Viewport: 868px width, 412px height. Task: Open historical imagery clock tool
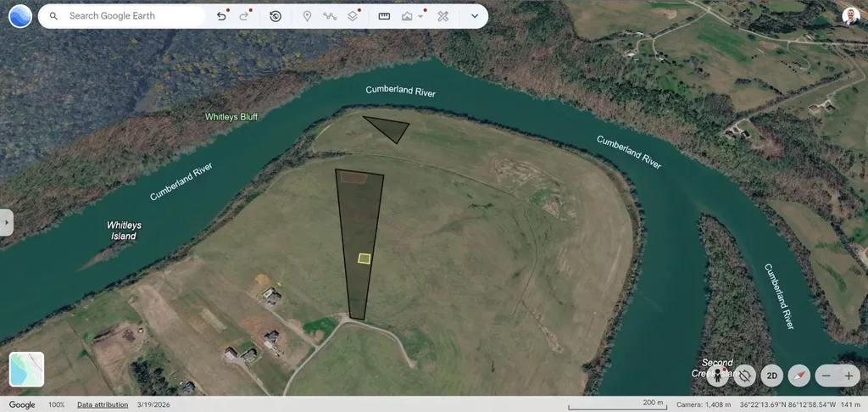275,16
